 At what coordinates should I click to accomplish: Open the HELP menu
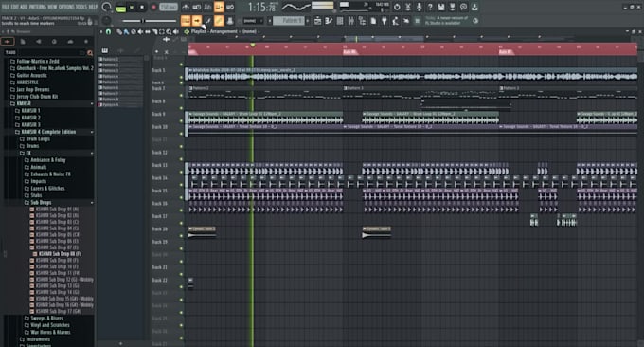pyautogui.click(x=94, y=7)
